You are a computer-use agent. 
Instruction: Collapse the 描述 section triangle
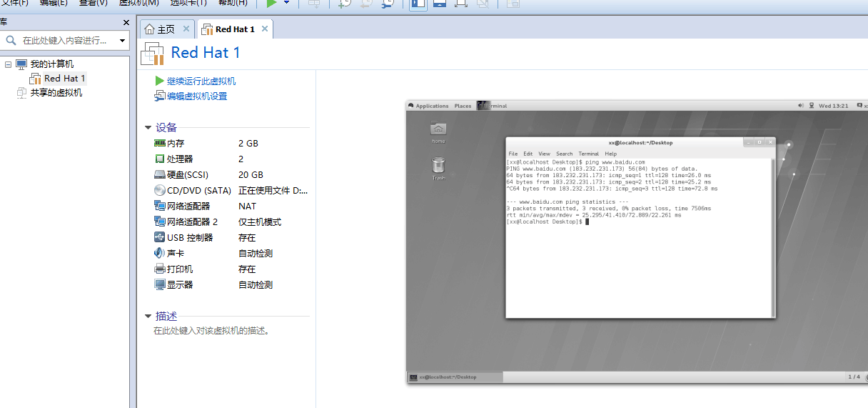coord(148,317)
